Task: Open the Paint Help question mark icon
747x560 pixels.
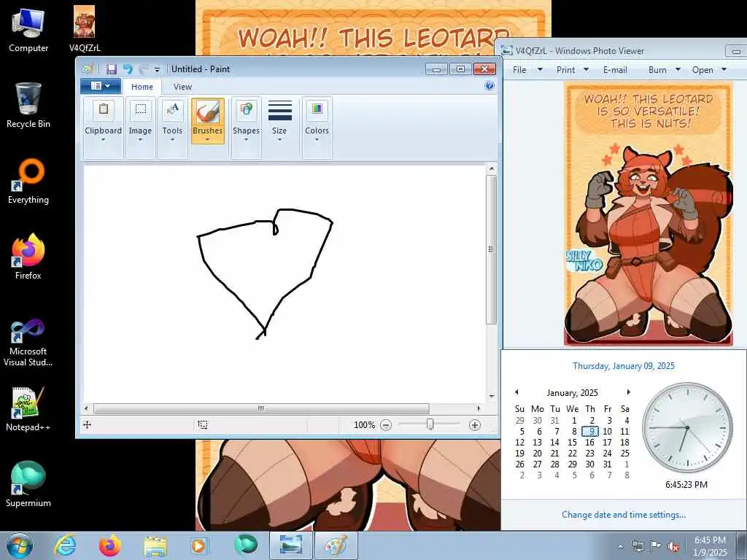Action: click(489, 86)
